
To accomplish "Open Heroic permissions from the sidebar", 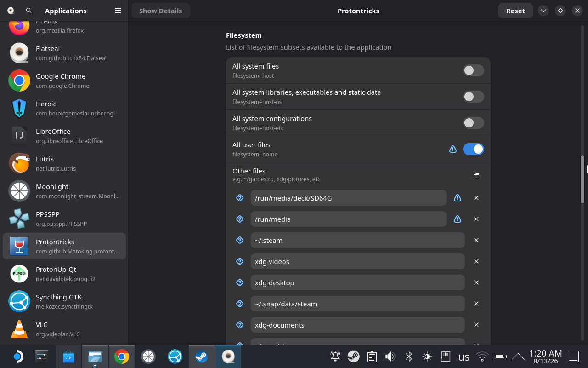I will coord(64,108).
